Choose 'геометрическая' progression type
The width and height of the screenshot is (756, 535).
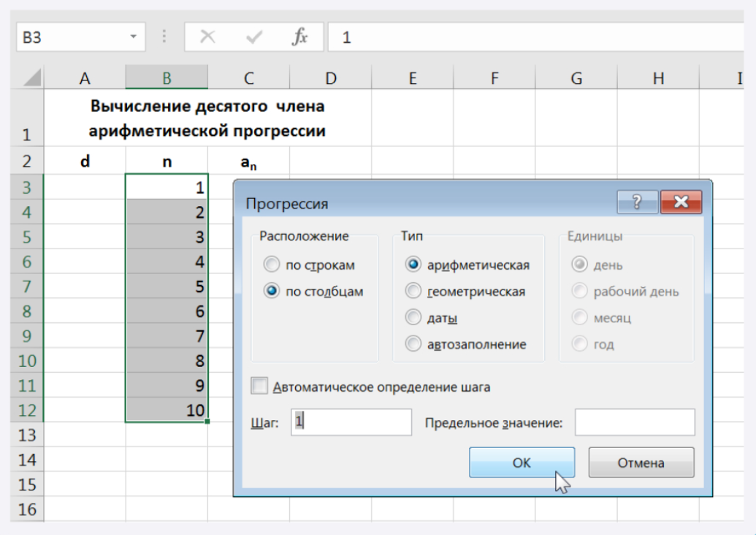pyautogui.click(x=413, y=292)
